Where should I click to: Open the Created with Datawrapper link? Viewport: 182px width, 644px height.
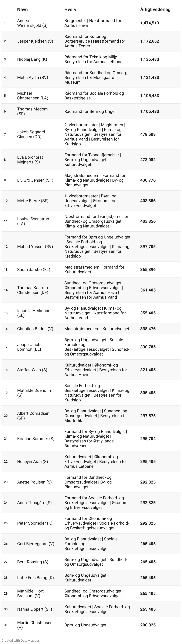click(x=20, y=640)
